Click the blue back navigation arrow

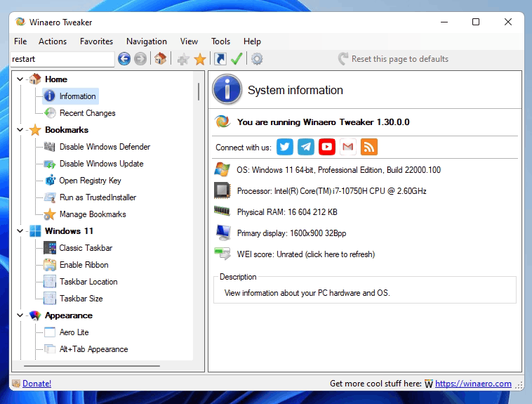point(124,59)
